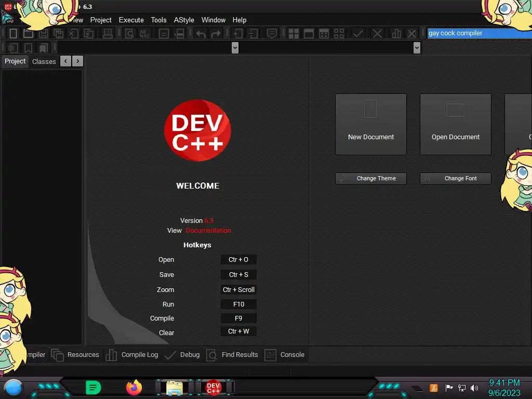Click the Rebuild All toolbar icon

tap(339, 33)
